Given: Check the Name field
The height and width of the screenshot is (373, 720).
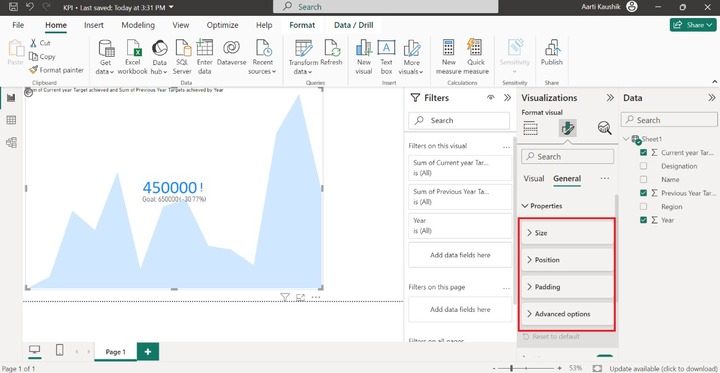Looking at the screenshot, I should tap(643, 180).
